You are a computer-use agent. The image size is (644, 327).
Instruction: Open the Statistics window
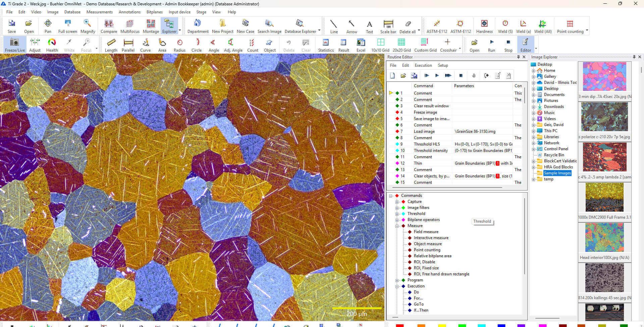(325, 44)
